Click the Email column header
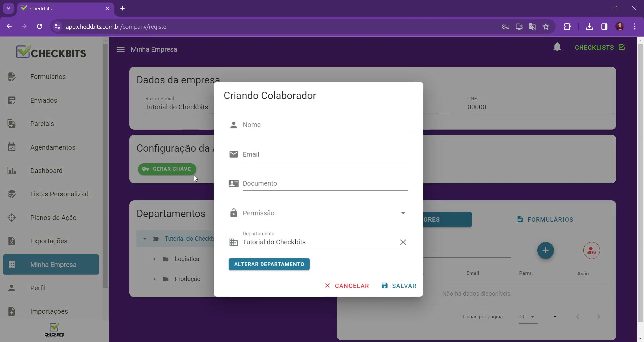Viewport: 644px width, 342px height. (473, 273)
